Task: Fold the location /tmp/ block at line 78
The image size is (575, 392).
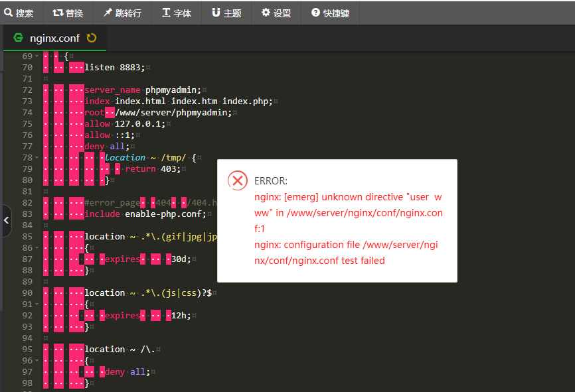Action: [37, 158]
